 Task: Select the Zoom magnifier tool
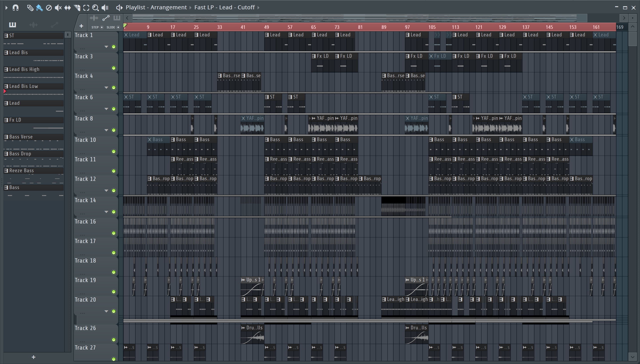pos(95,8)
